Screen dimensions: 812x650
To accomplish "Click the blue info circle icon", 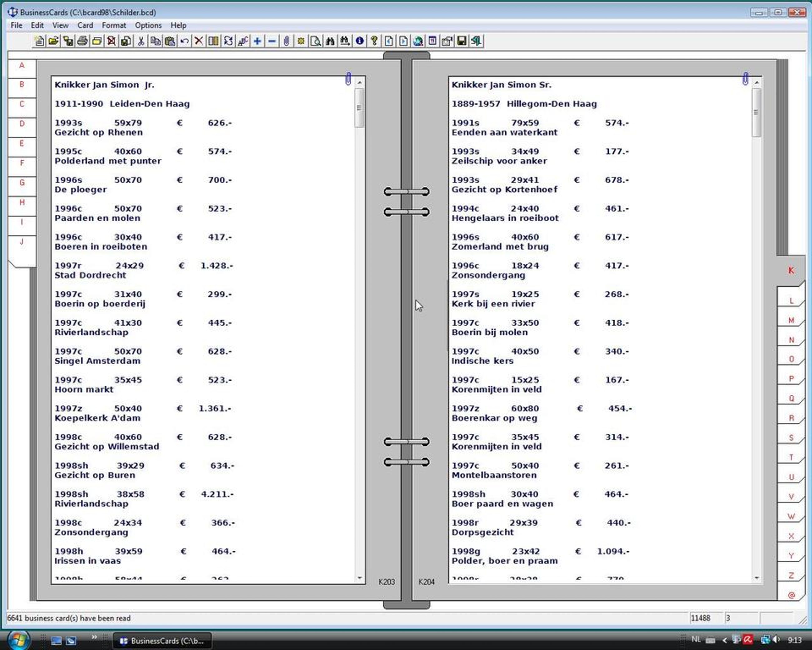I will pos(360,41).
